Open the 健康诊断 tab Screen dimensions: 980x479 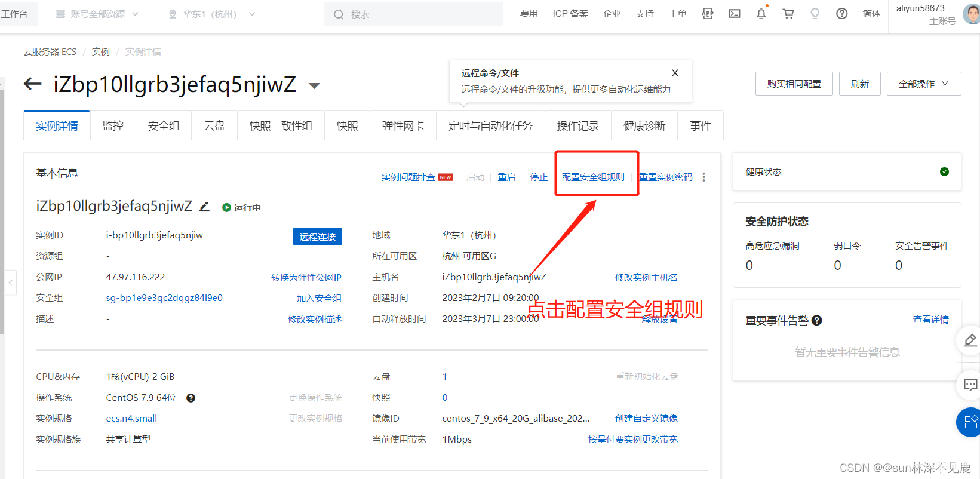(644, 125)
